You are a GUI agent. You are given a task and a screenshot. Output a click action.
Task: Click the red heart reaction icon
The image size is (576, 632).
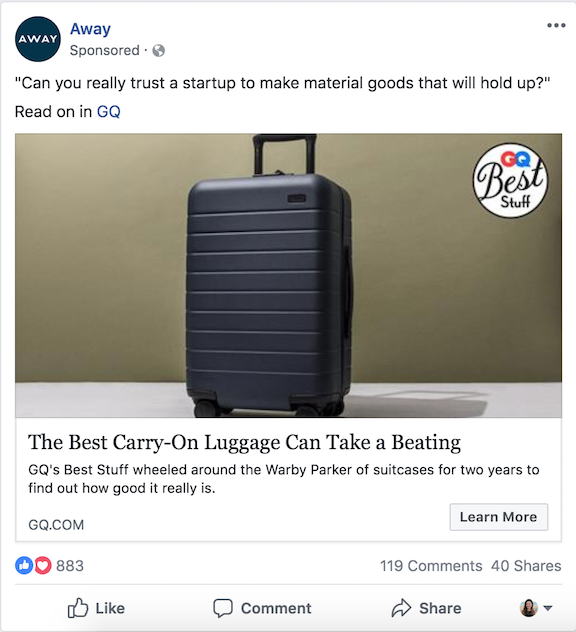coord(43,565)
